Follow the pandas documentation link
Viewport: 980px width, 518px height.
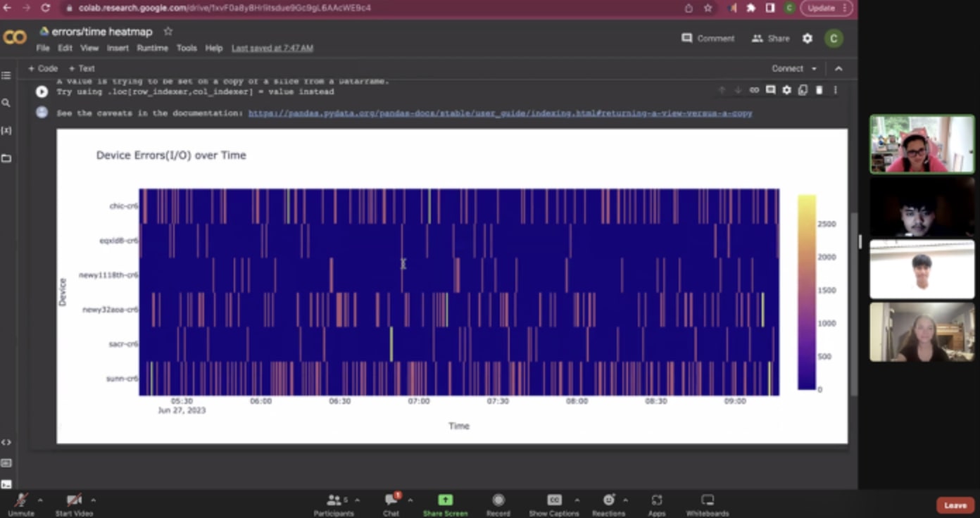500,113
